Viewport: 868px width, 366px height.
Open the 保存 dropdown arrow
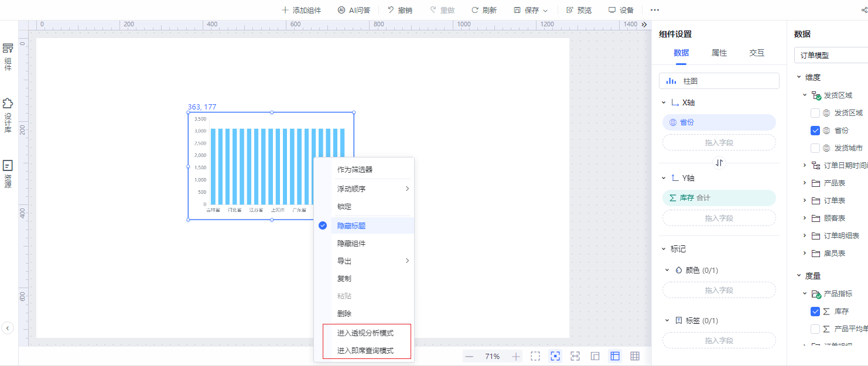(545, 11)
